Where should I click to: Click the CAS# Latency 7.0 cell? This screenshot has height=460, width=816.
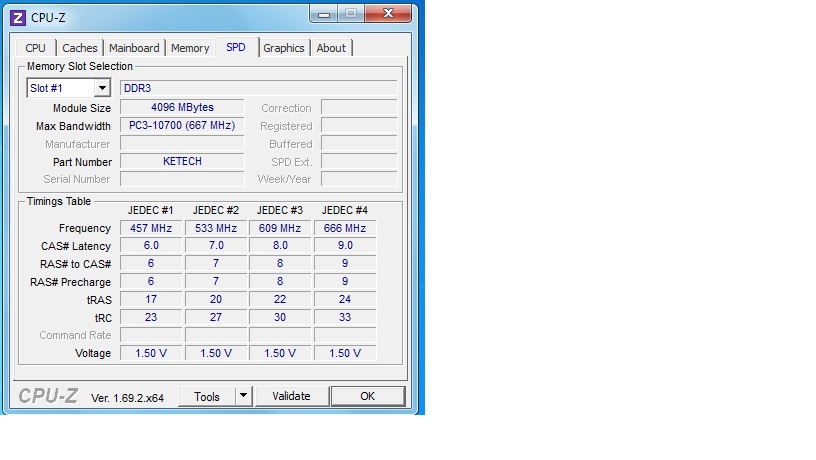pos(216,246)
